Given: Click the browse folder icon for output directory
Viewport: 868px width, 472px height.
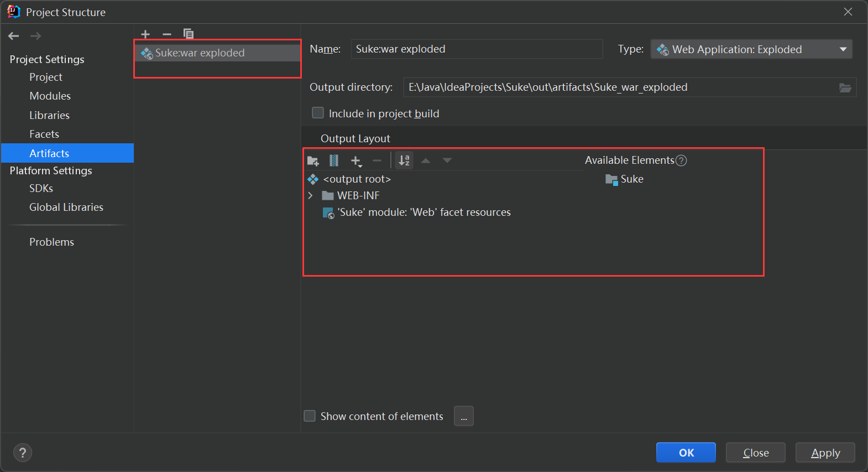Looking at the screenshot, I should coord(845,87).
